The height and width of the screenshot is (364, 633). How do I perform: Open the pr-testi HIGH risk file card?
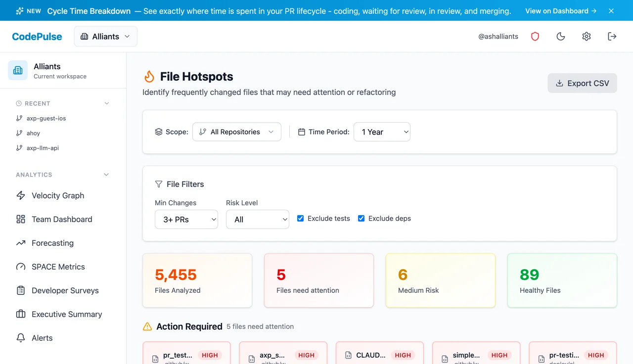tap(573, 353)
